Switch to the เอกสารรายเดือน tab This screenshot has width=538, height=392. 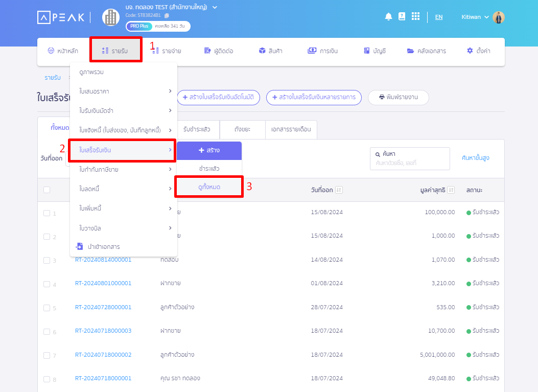291,129
